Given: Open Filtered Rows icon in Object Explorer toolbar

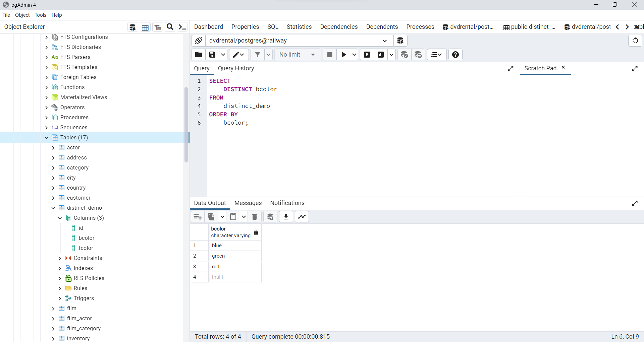Looking at the screenshot, I should [x=158, y=27].
